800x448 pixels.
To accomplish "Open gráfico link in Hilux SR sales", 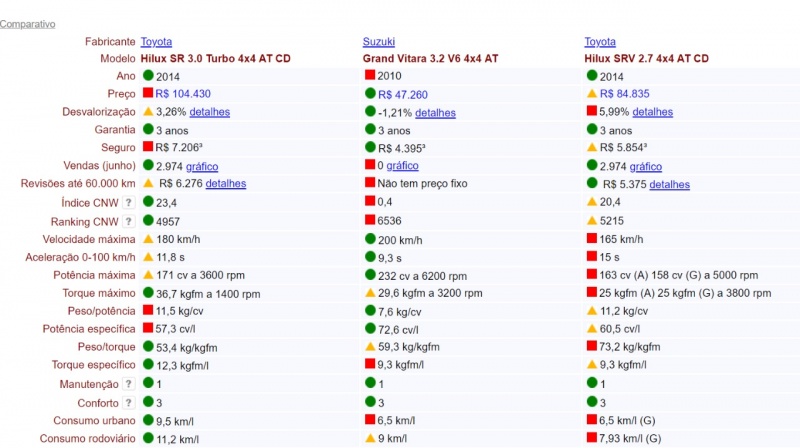I will (x=202, y=166).
